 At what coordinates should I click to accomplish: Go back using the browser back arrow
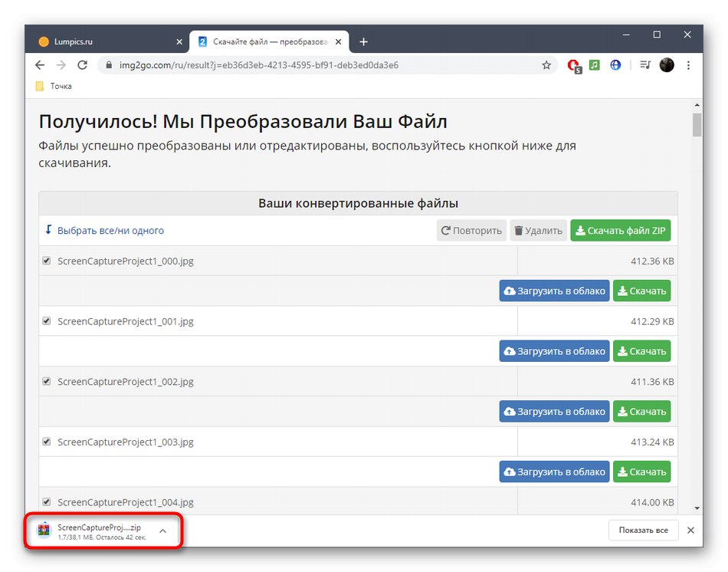point(40,65)
